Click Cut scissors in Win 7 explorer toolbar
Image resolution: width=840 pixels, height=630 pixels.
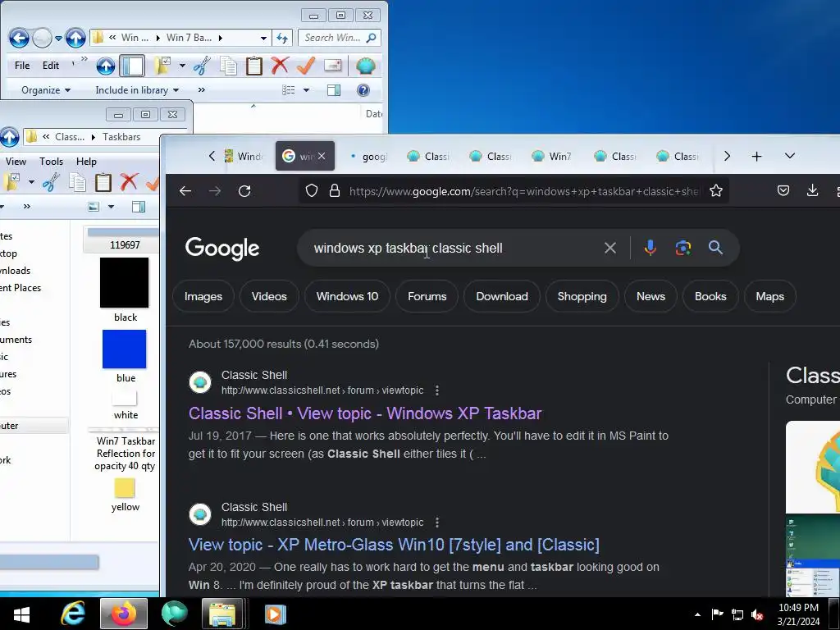click(x=202, y=66)
